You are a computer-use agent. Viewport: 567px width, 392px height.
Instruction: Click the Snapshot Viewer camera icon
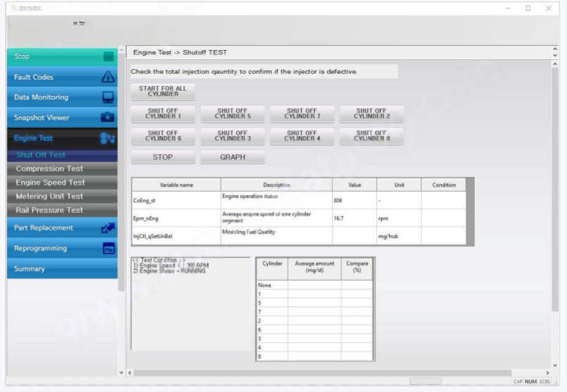(108, 118)
